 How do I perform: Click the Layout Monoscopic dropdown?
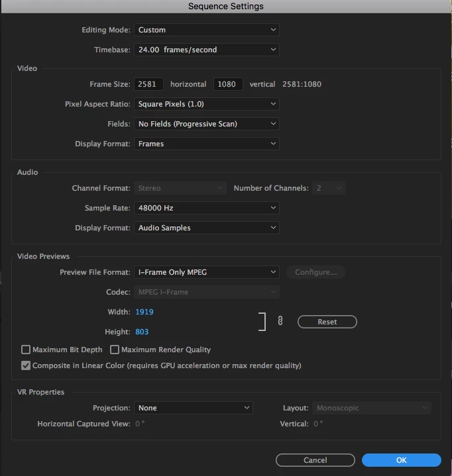[x=372, y=408]
